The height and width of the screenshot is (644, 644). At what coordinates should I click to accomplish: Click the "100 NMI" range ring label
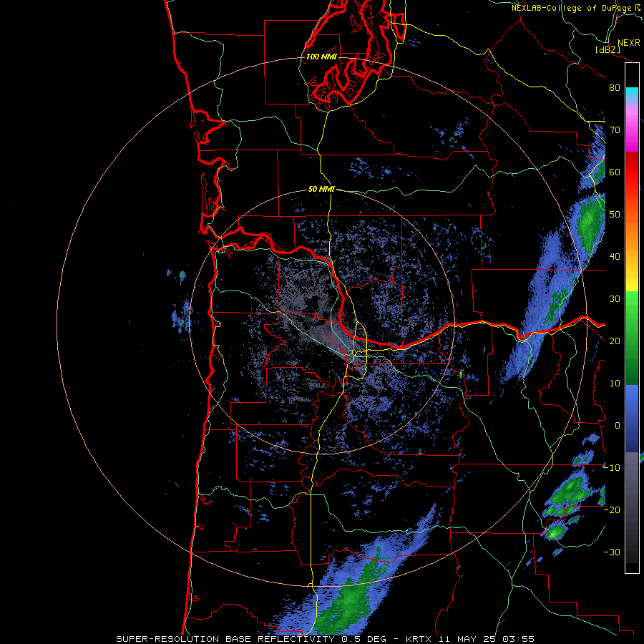[x=321, y=57]
